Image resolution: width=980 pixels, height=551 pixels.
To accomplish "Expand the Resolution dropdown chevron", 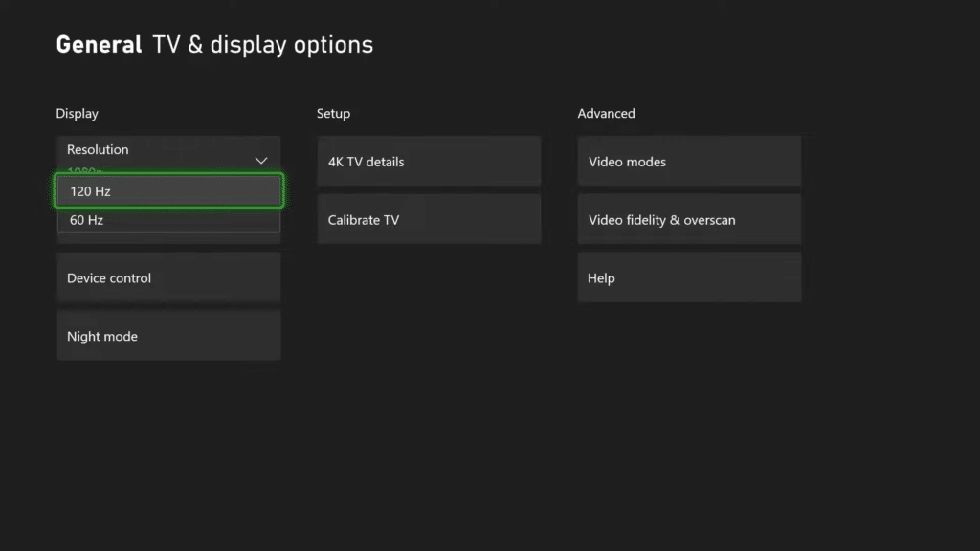I will (x=261, y=161).
